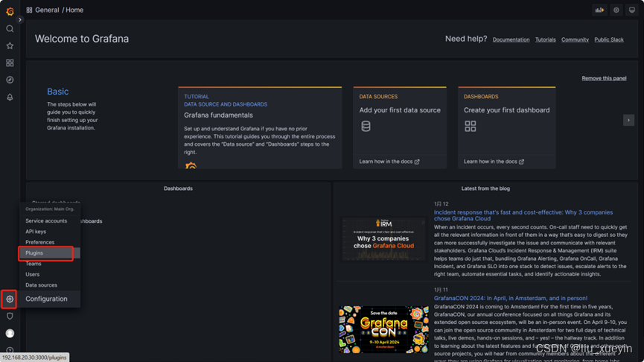Open the user profile avatar
The width and height of the screenshot is (644, 362).
click(10, 333)
